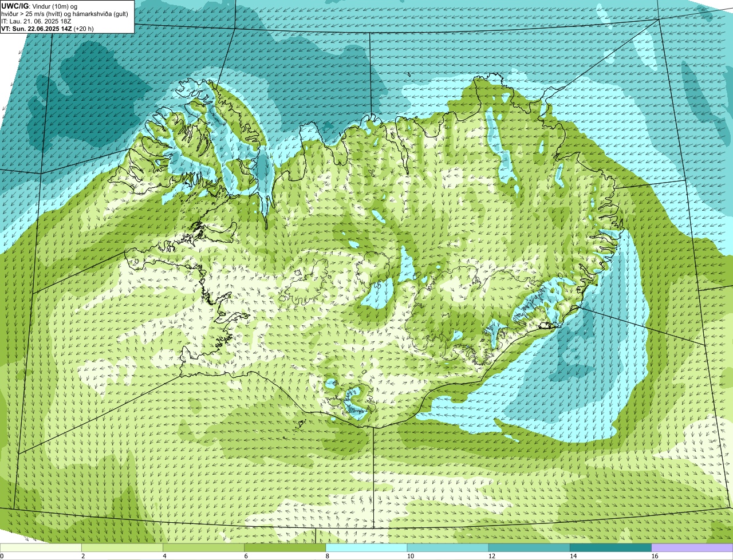
Task: Pick the 6–8 m/s legend color band
Action: tap(285, 547)
